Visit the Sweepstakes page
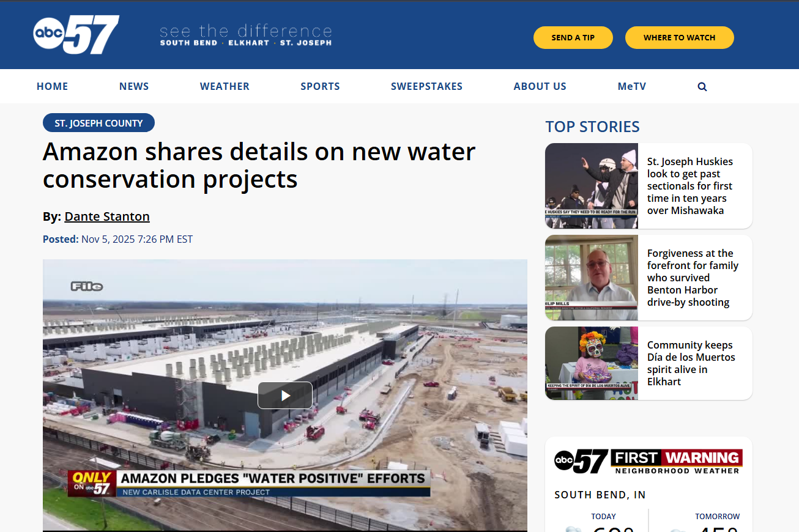This screenshot has width=799, height=532. tap(426, 86)
